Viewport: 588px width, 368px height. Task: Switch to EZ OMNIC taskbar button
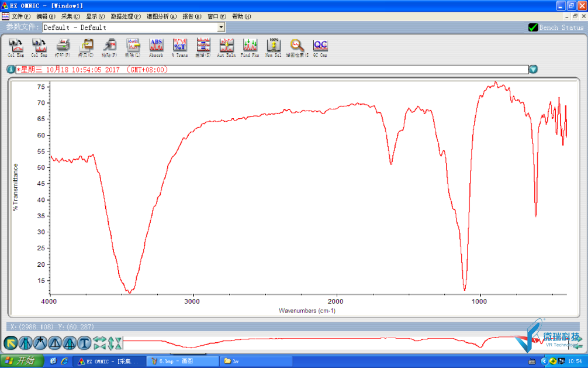109,361
